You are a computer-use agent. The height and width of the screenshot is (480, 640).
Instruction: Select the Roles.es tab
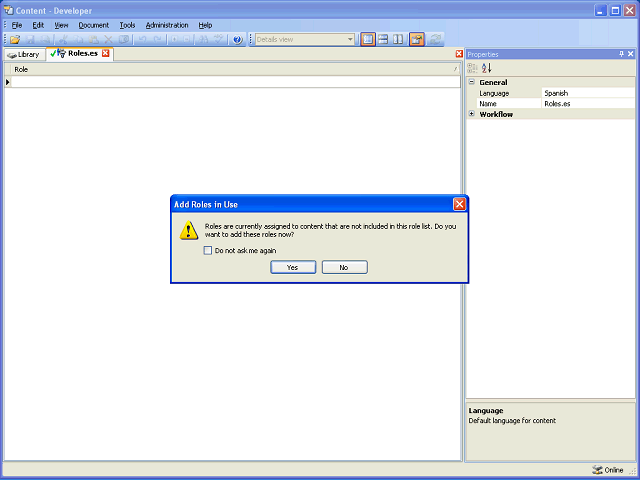(78, 53)
